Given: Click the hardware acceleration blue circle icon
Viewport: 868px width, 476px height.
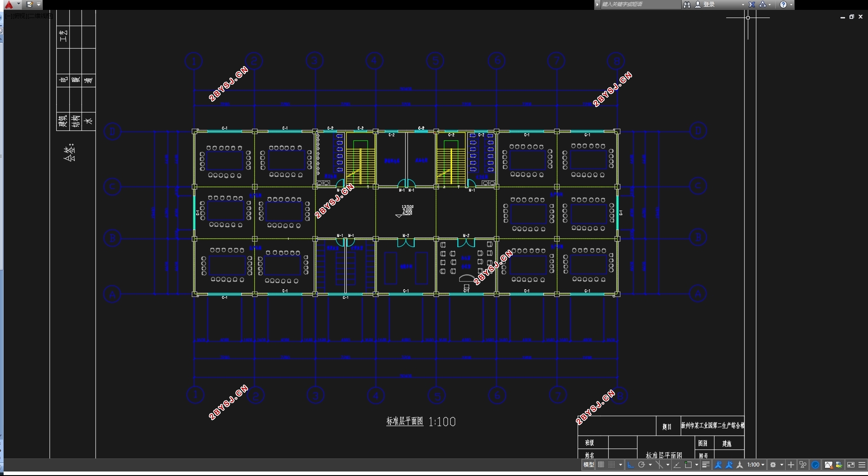Looking at the screenshot, I should point(815,465).
